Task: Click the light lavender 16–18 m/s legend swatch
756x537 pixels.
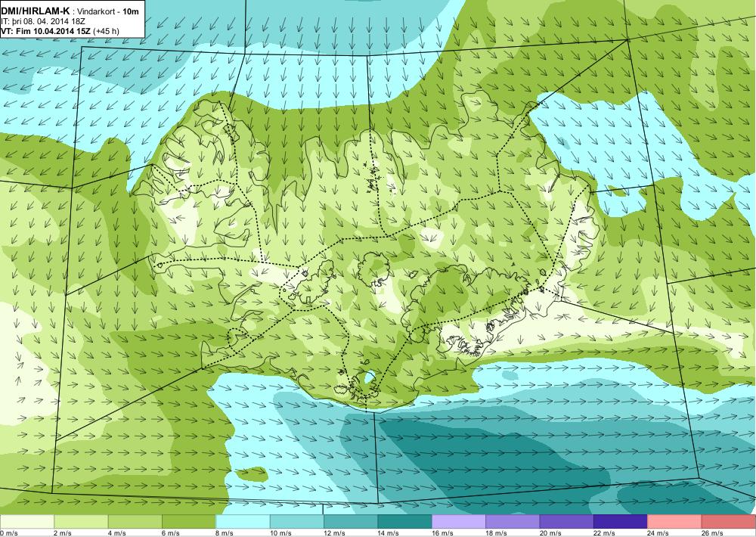Action: (x=459, y=522)
